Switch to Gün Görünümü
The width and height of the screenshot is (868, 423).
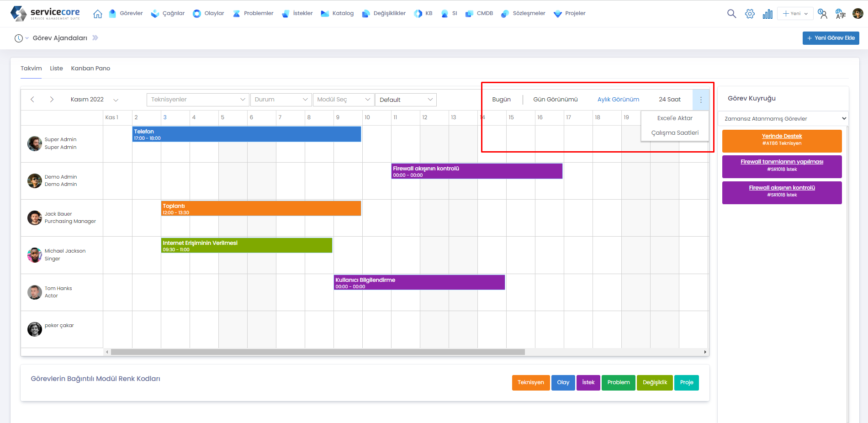point(555,100)
